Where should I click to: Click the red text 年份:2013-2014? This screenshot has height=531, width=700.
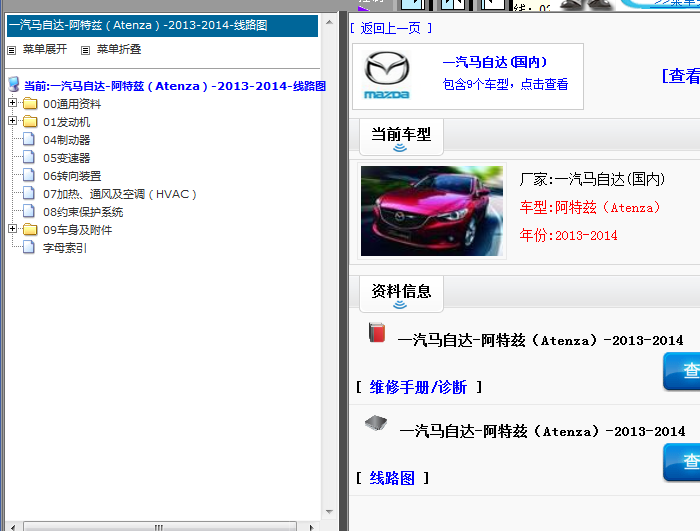click(x=568, y=235)
